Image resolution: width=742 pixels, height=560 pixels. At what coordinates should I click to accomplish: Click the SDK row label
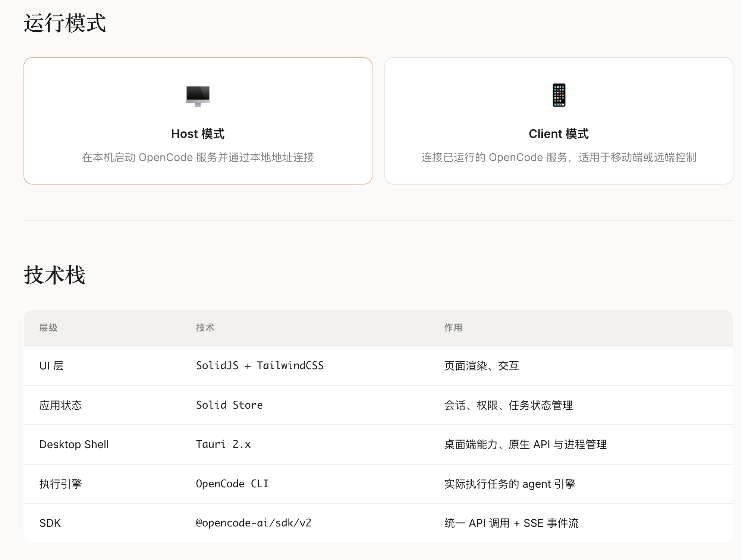50,523
